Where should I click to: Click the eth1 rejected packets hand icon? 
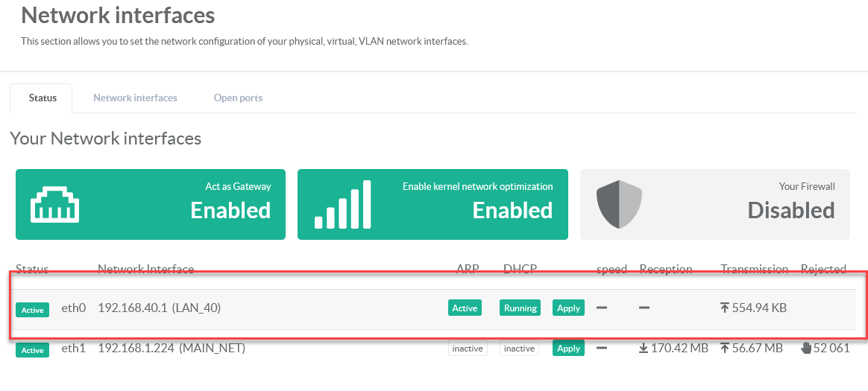click(805, 348)
